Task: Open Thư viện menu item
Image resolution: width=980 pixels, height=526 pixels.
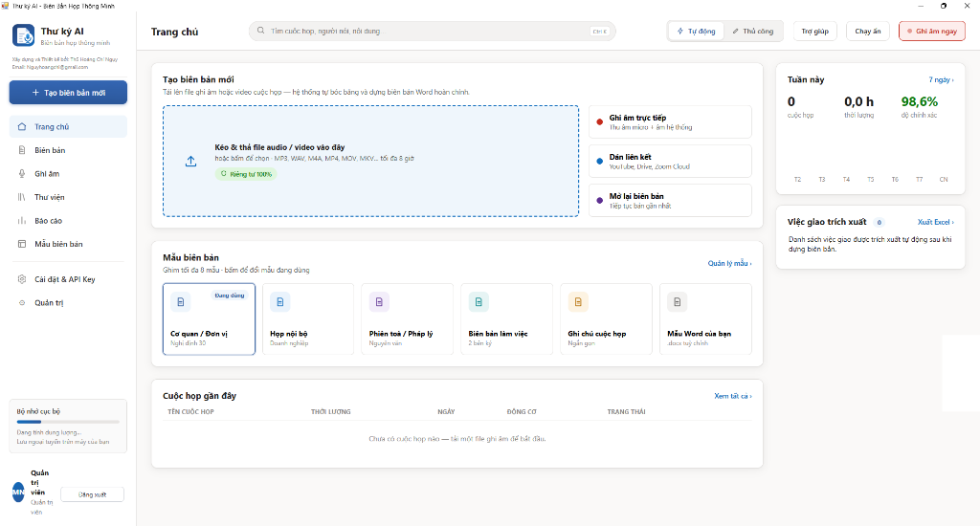Action: point(68,197)
